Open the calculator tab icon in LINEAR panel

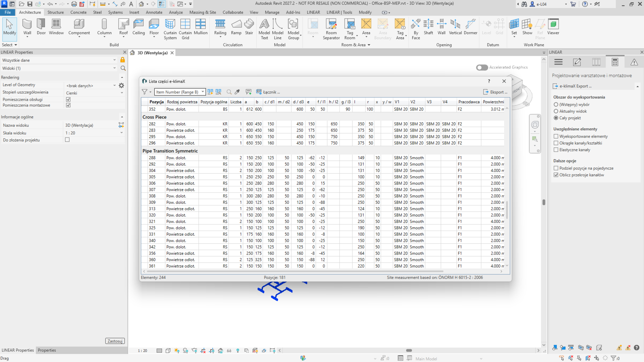click(615, 62)
